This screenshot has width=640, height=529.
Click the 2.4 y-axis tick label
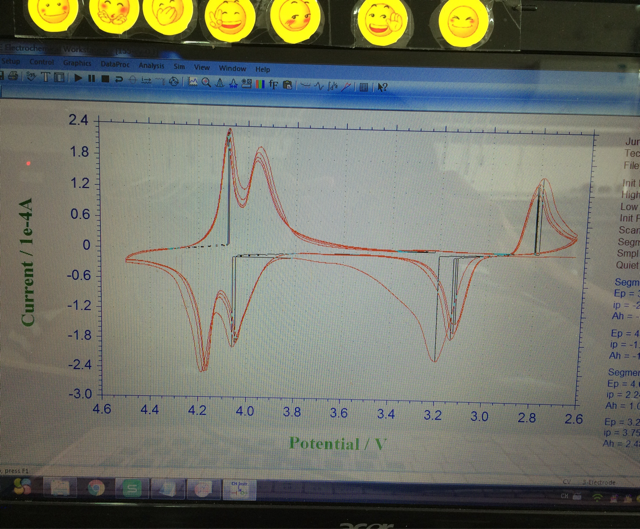point(78,120)
